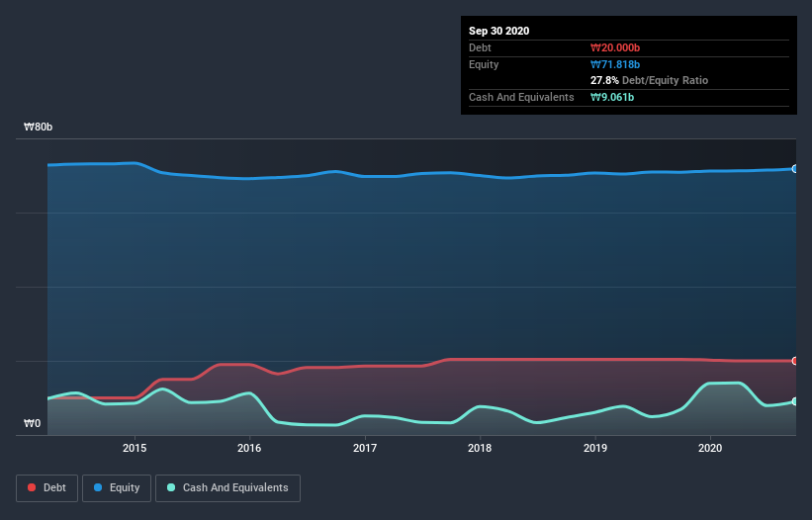Click the ₩9.061b cash value
This screenshot has width=812, height=520.
click(x=612, y=97)
